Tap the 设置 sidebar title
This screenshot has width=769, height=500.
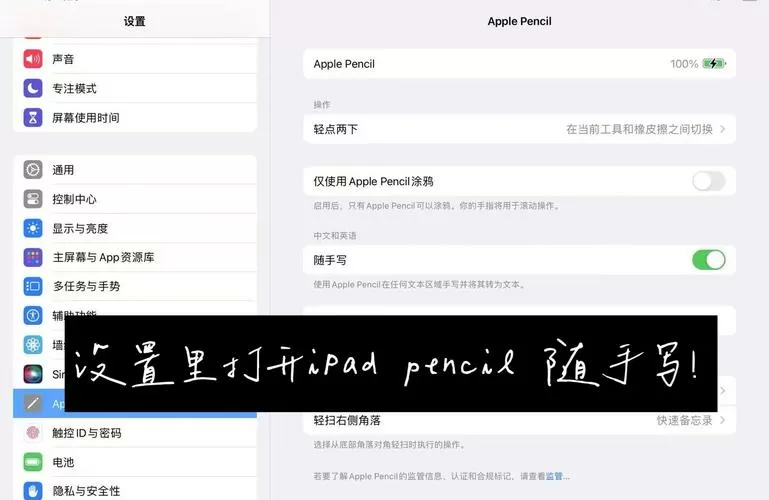134,21
